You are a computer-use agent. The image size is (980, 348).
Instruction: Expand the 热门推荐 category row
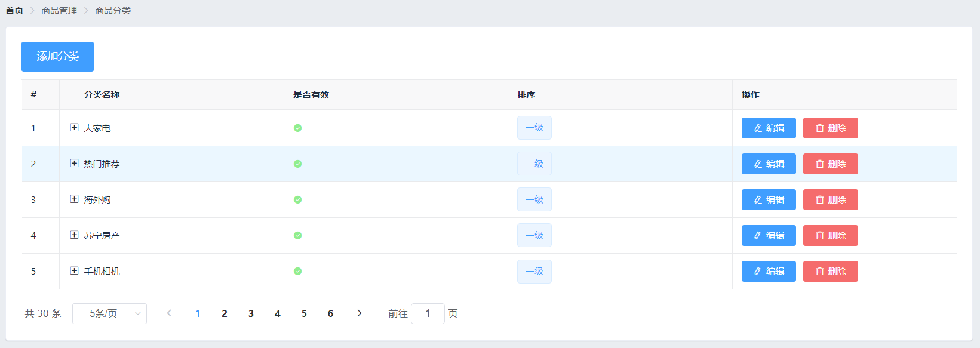click(74, 164)
